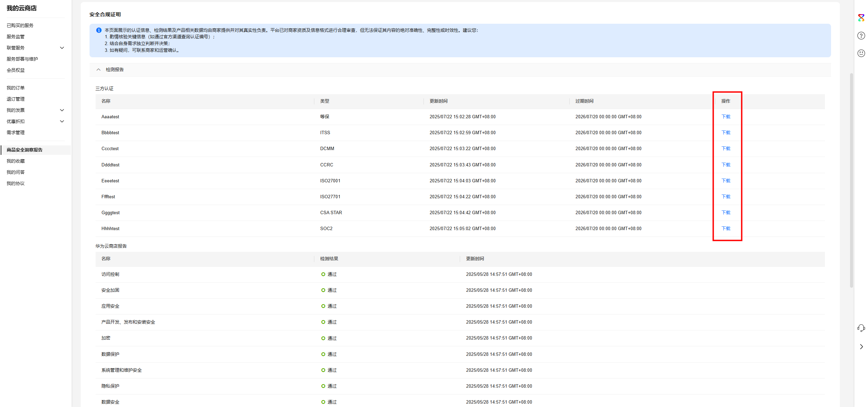Click the smiley feedback icon
This screenshot has height=407, width=868.
click(861, 53)
